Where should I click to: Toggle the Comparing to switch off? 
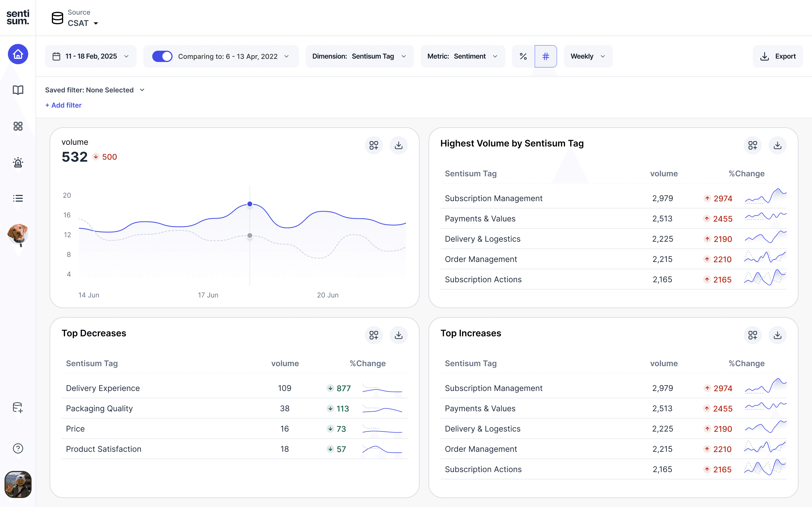coord(162,56)
